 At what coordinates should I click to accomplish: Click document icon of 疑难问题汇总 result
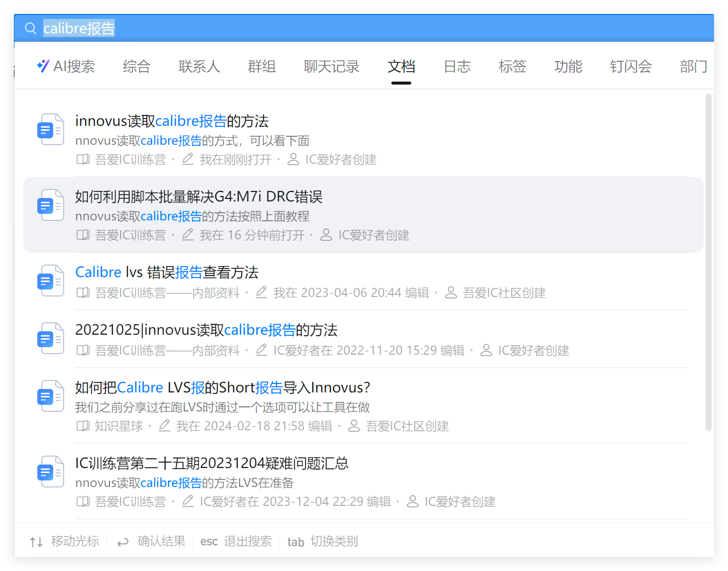[51, 472]
